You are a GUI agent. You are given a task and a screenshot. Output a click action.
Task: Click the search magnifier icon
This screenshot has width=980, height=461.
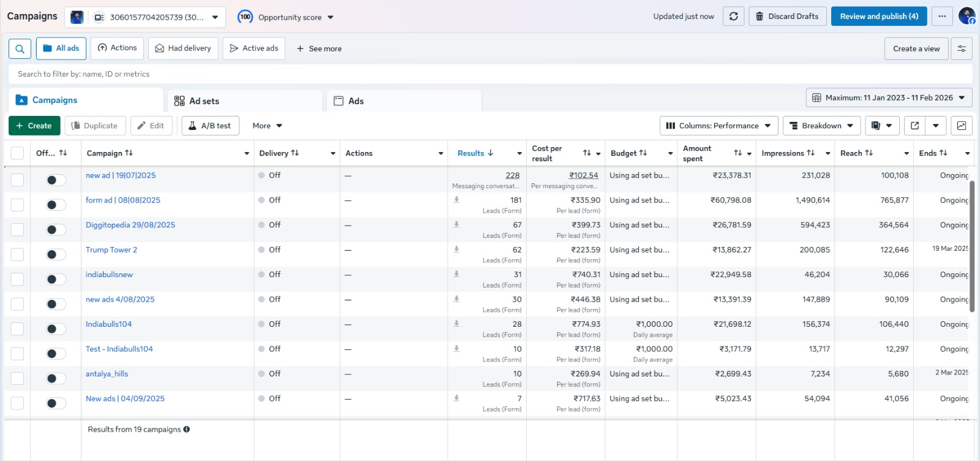click(x=20, y=48)
